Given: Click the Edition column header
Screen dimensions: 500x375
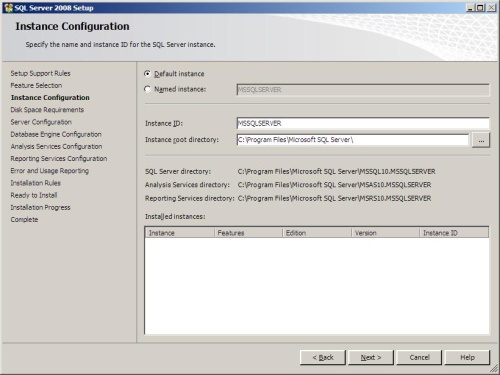Looking at the screenshot, I should [x=317, y=233].
